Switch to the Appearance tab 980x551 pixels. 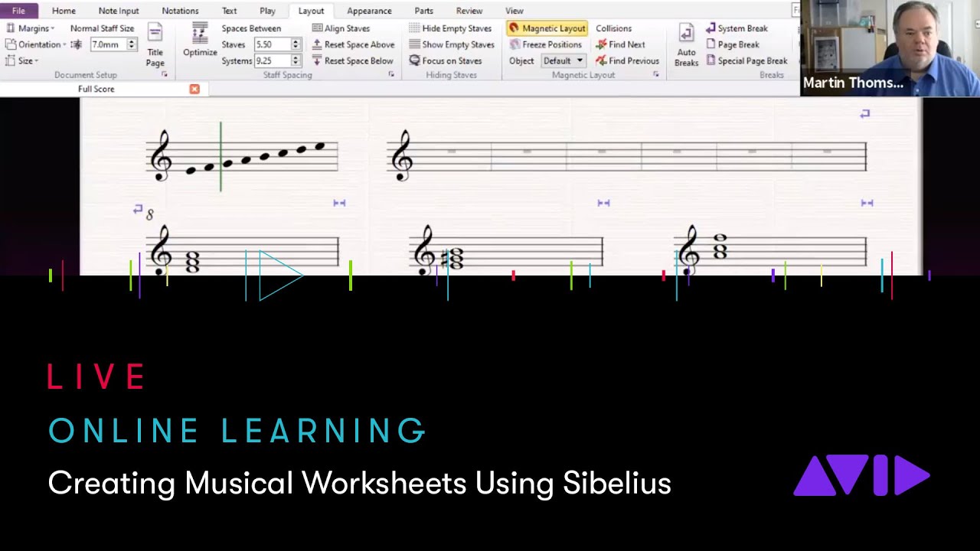369,11
